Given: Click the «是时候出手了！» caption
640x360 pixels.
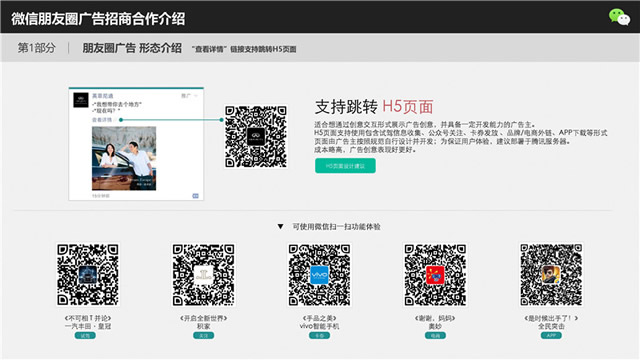Looking at the screenshot, I should [551, 318].
